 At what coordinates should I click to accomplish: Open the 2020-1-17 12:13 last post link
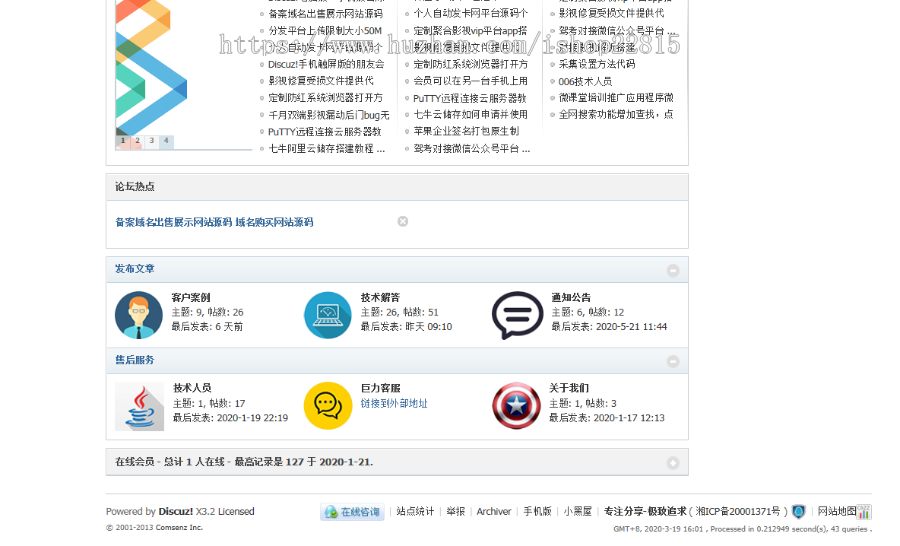point(629,418)
